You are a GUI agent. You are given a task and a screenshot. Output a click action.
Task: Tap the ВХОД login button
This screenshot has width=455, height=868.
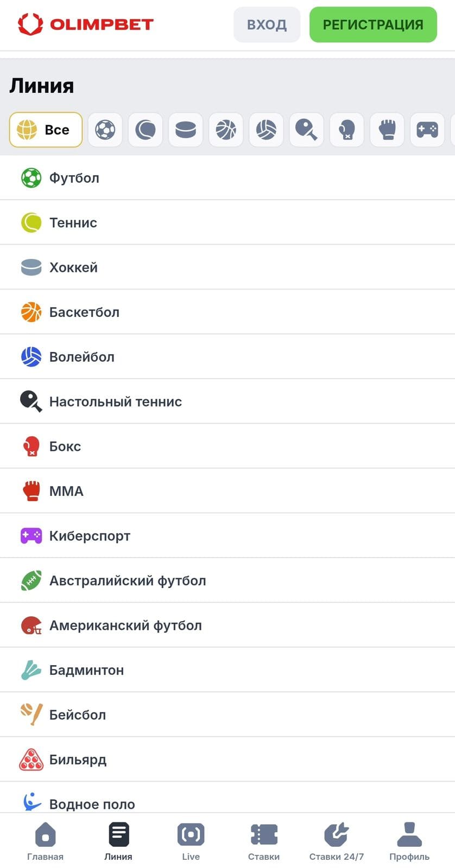tap(267, 24)
